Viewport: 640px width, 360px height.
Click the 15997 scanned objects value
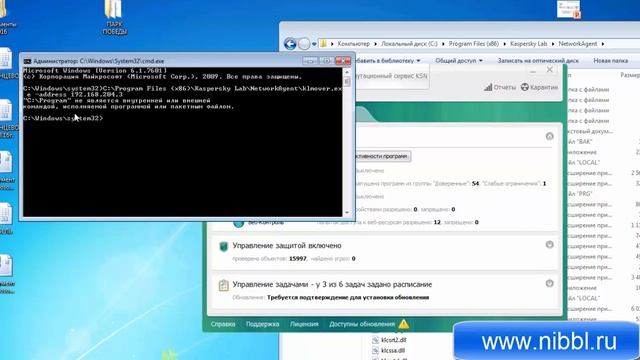pyautogui.click(x=298, y=259)
